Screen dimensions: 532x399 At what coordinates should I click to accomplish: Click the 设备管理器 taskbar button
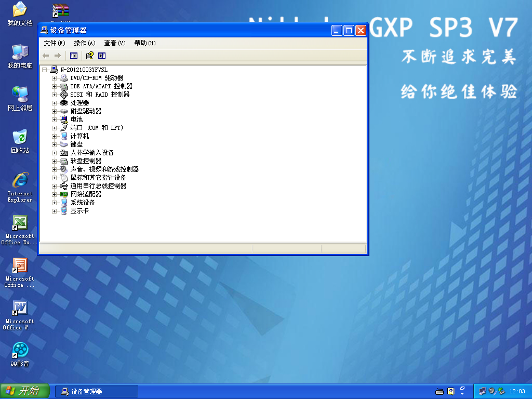click(x=96, y=392)
